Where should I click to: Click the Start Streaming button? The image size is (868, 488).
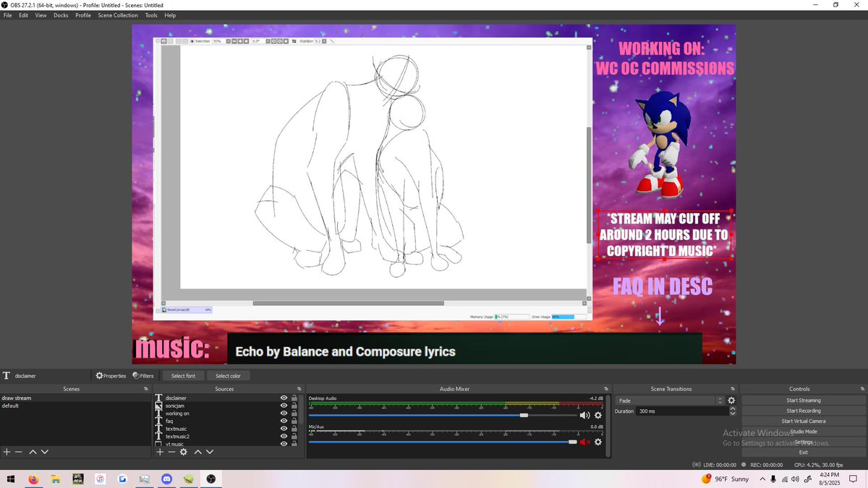[x=803, y=400]
